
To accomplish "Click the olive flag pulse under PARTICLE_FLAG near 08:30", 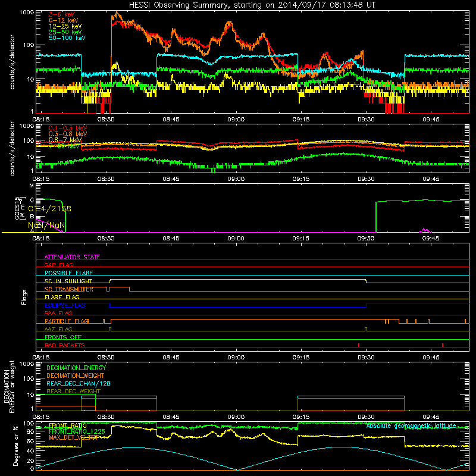I will coord(110,329).
